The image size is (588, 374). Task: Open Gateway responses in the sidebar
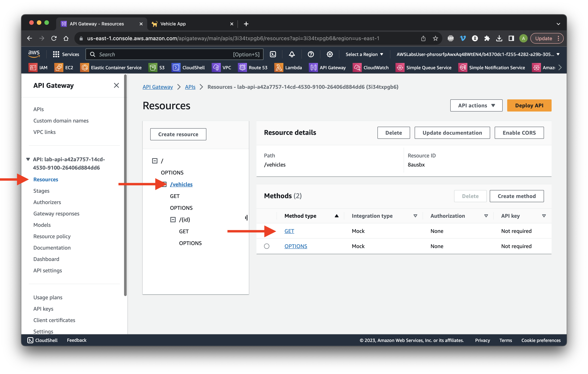coord(56,214)
